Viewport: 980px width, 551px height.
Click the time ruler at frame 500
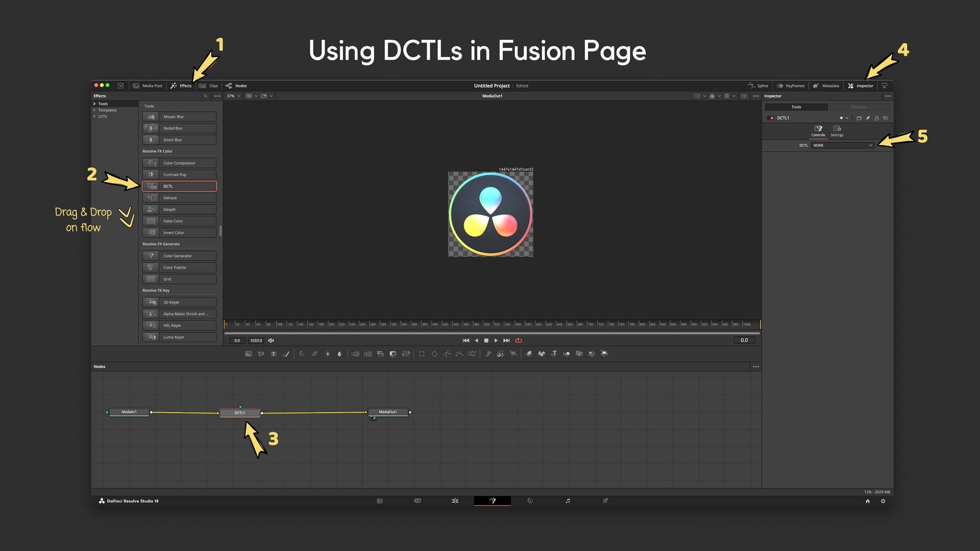(x=483, y=324)
